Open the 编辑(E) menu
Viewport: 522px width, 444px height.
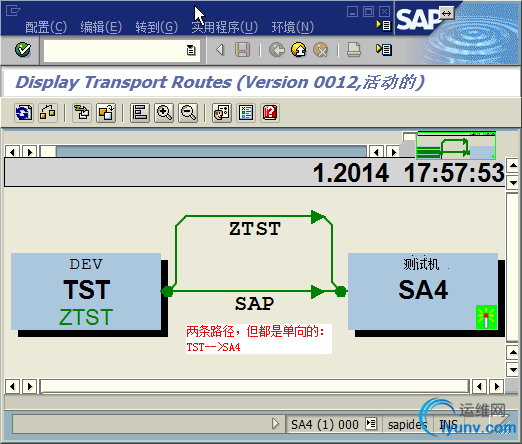(x=101, y=27)
